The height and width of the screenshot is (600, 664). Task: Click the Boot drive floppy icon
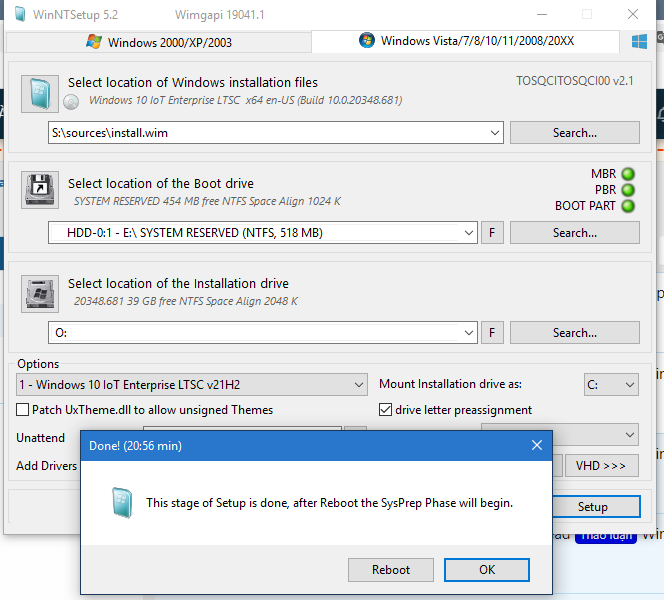coord(40,190)
